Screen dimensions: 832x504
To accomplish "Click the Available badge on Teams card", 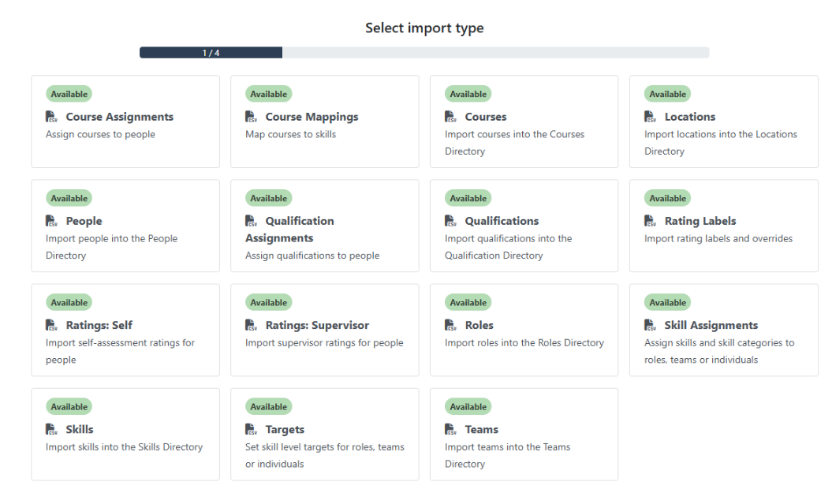I will pos(468,407).
